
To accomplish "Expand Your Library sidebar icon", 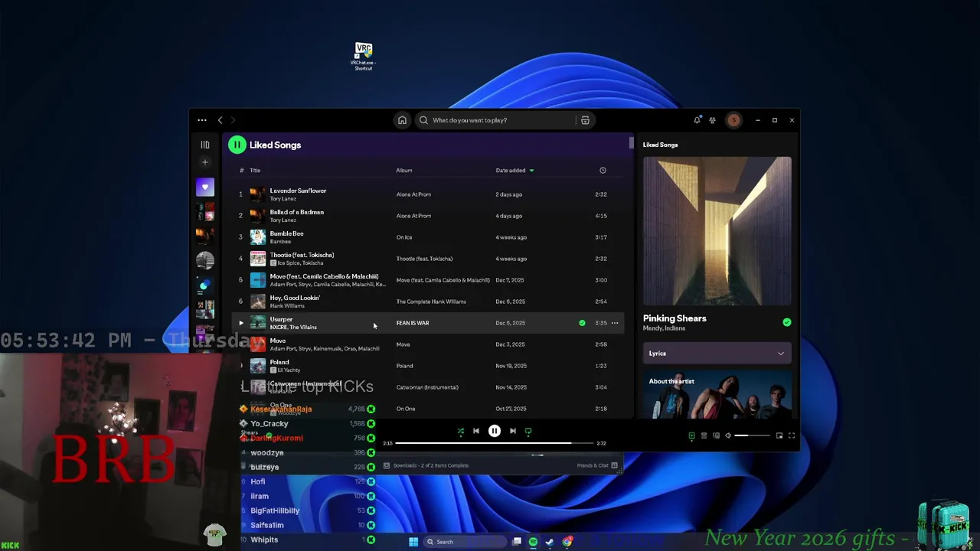I will coord(205,145).
